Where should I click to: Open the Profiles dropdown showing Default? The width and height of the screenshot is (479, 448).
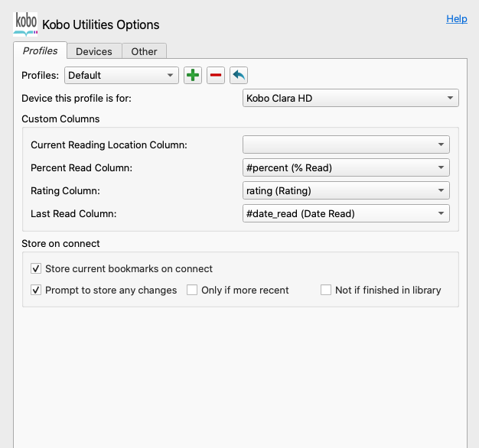click(122, 75)
